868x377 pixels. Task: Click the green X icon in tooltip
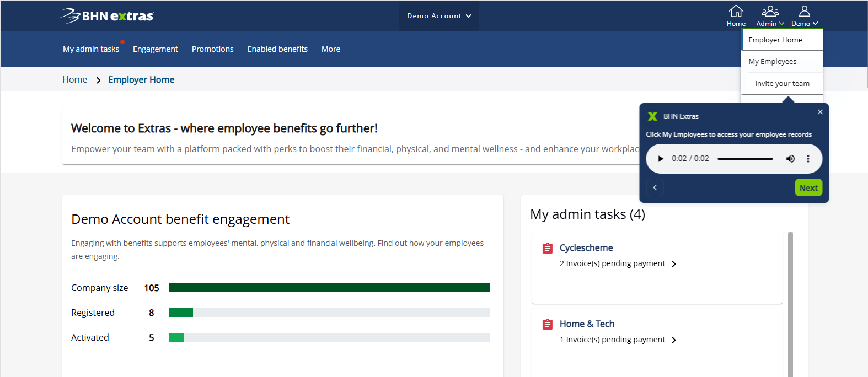[x=652, y=116]
